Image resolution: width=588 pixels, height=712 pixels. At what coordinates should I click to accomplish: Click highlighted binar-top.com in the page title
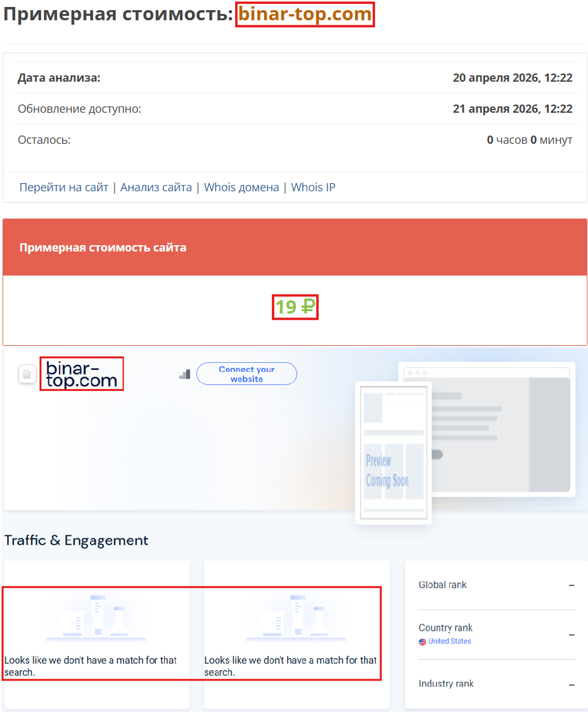305,14
